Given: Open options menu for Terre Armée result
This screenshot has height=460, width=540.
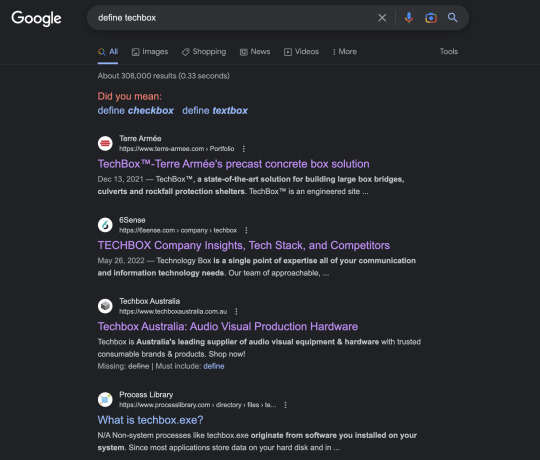Looking at the screenshot, I should (x=244, y=149).
